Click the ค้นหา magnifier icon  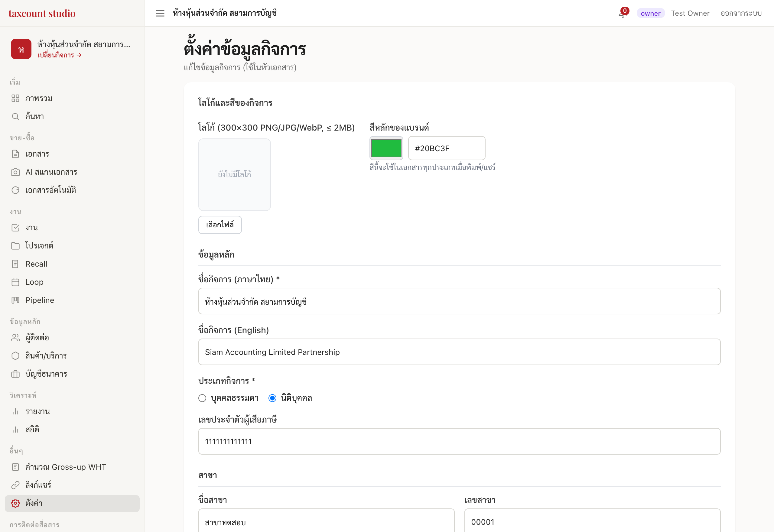15,116
